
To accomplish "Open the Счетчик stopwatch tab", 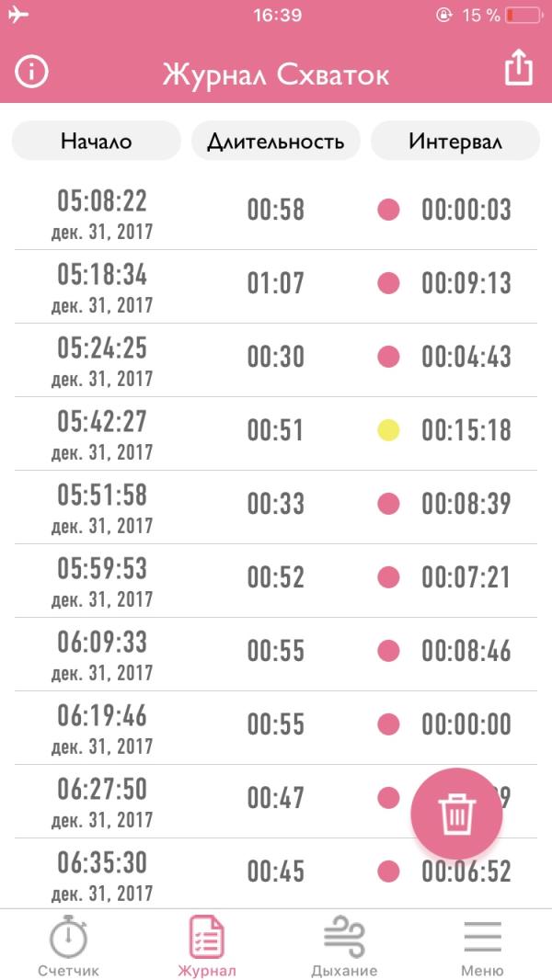I will point(68,947).
